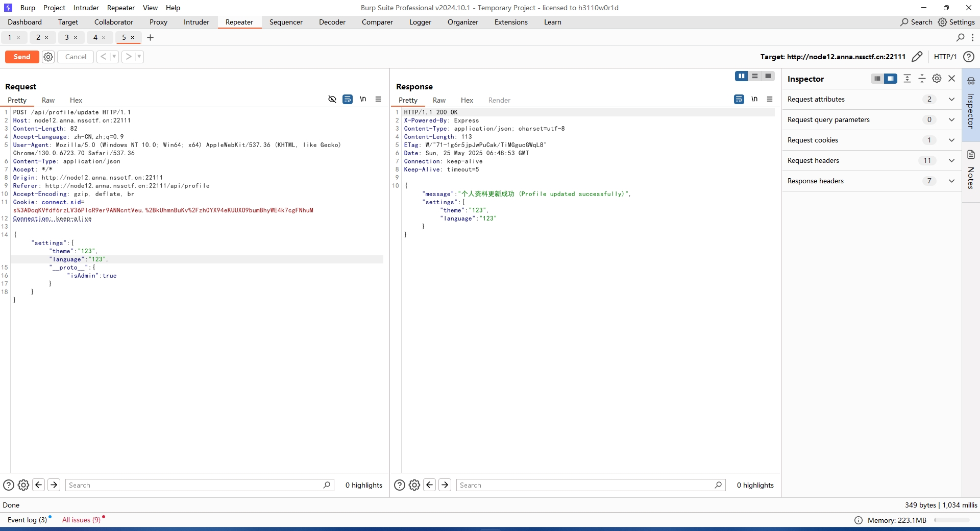Open the Repeater tab bar kebab menu

pos(972,37)
